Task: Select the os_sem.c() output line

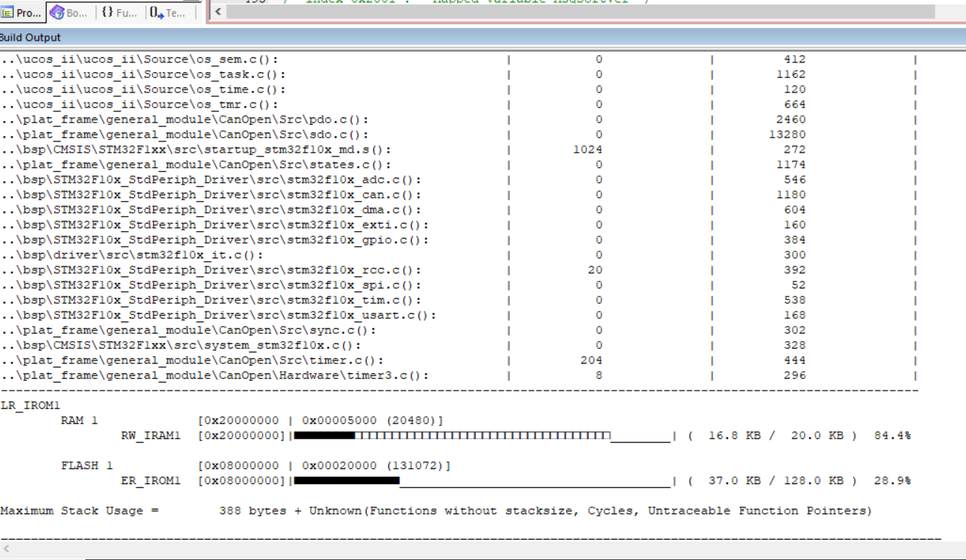Action: 458,59
